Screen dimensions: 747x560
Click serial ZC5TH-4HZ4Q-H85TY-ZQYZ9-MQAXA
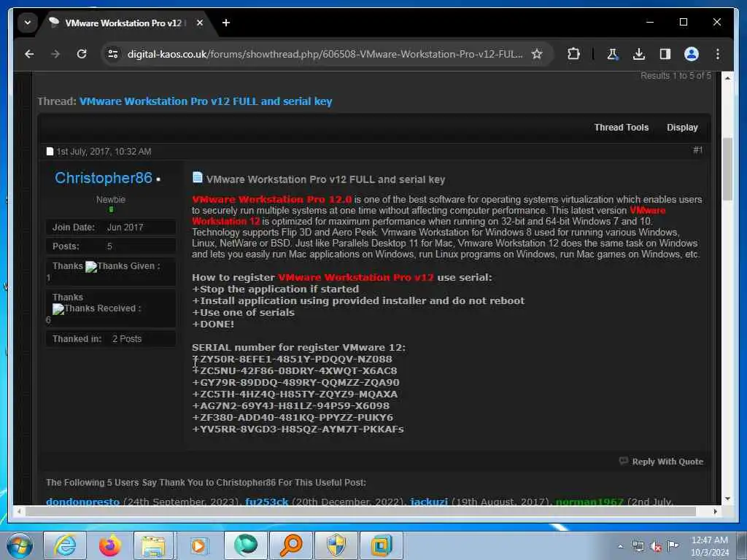(x=298, y=394)
